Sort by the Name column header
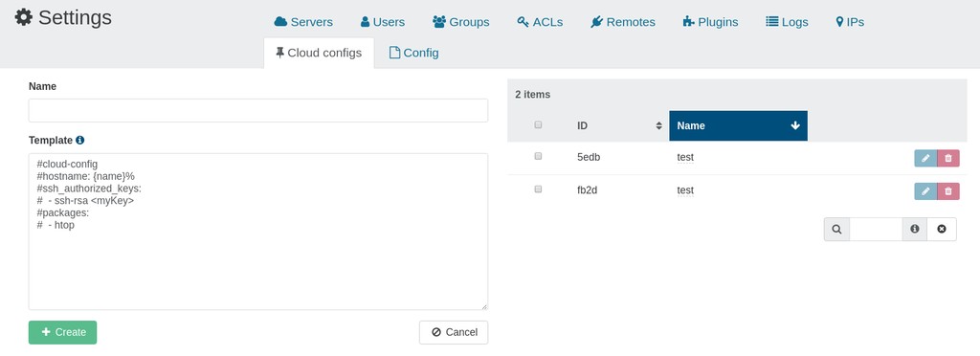Image resolution: width=980 pixels, height=356 pixels. tap(738, 126)
